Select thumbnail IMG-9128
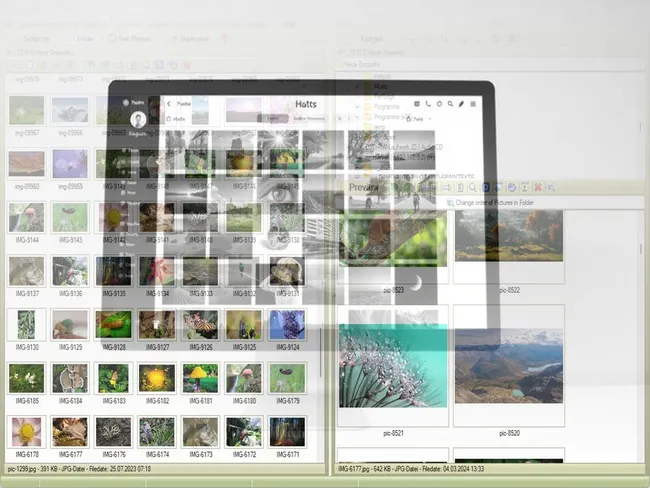 pyautogui.click(x=114, y=325)
